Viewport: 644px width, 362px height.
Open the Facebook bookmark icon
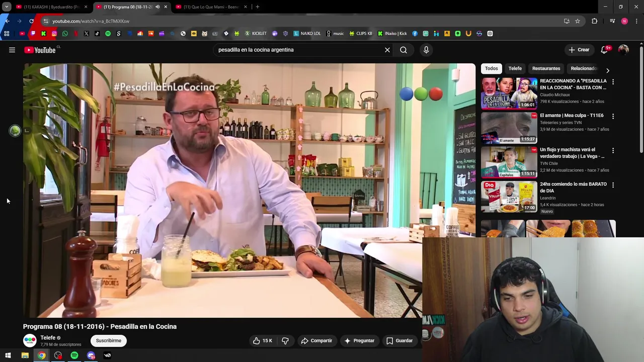click(x=415, y=34)
